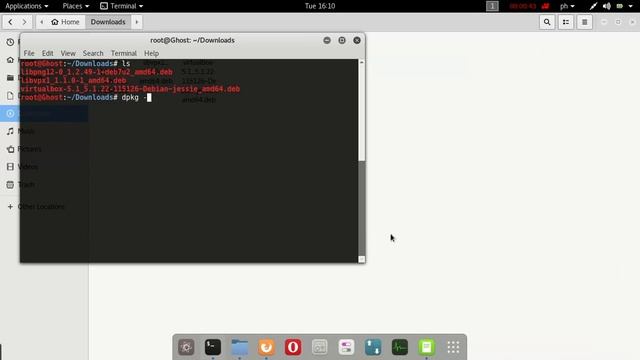Go forward in the file manager
Screen dimensions: 640x360
click(x=24, y=22)
